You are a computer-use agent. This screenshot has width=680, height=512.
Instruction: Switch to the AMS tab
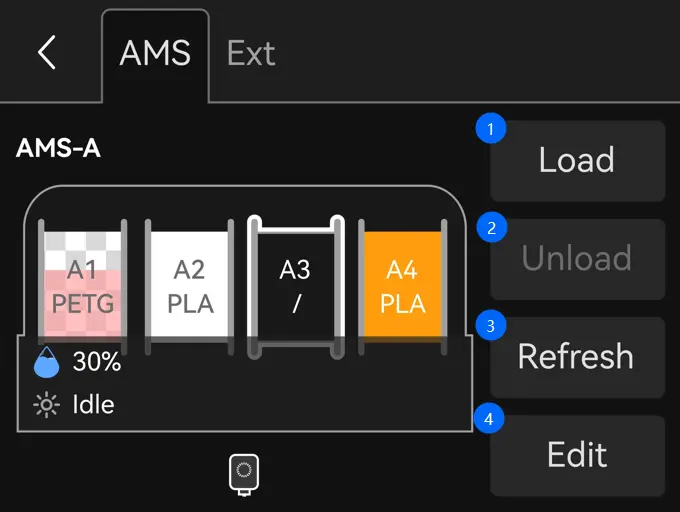(x=155, y=53)
